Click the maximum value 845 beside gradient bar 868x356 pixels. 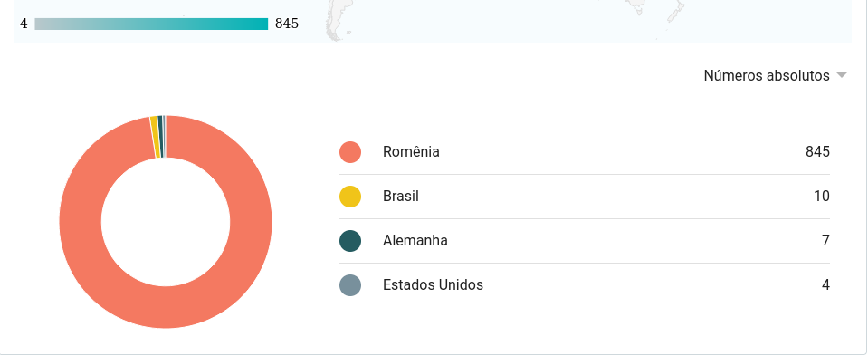pyautogui.click(x=287, y=24)
